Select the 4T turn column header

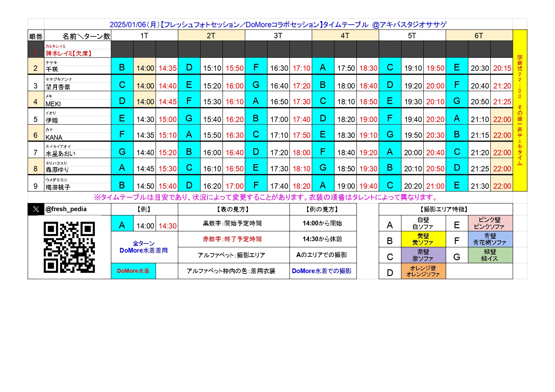click(345, 36)
